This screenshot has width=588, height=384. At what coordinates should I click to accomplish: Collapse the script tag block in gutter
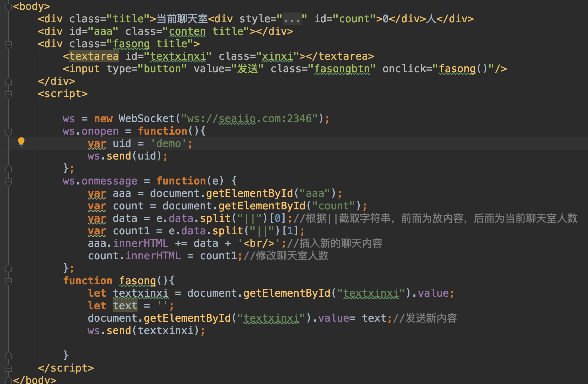8,94
